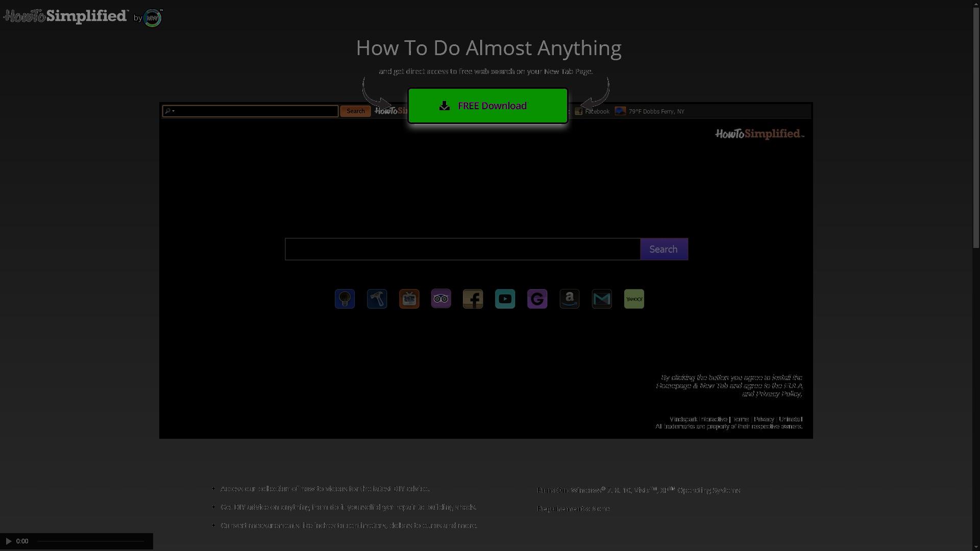This screenshot has width=980, height=551.
Task: Click the bullet about converting measurements
Action: click(x=349, y=525)
